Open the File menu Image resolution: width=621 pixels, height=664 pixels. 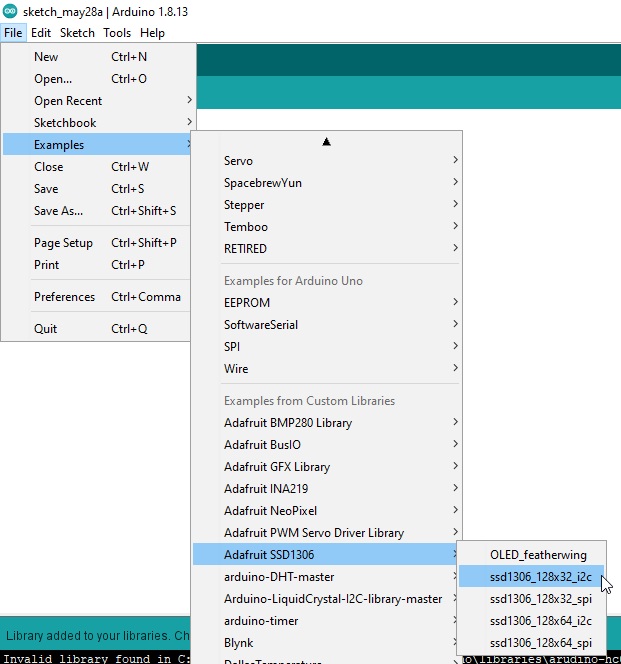tap(13, 33)
